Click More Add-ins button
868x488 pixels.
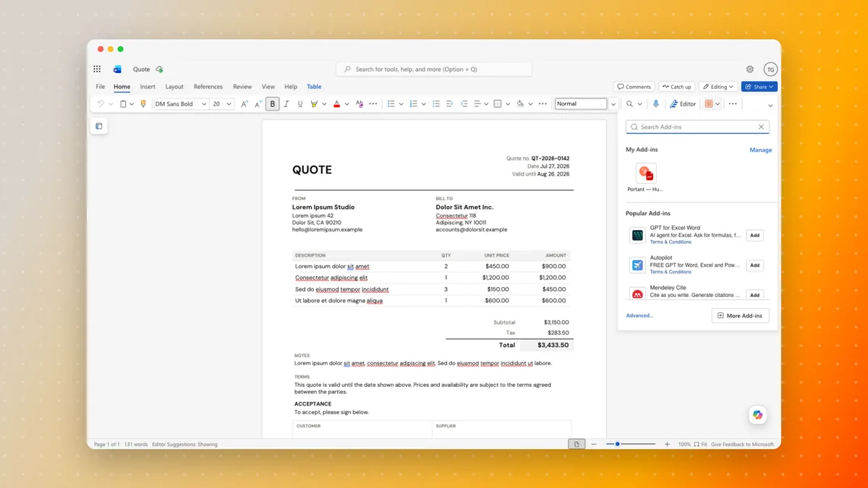[x=741, y=316]
